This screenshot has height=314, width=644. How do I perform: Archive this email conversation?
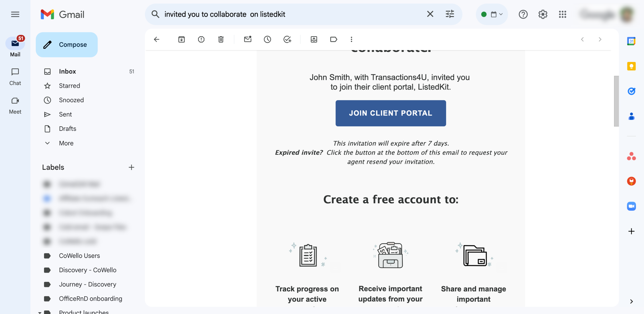181,39
